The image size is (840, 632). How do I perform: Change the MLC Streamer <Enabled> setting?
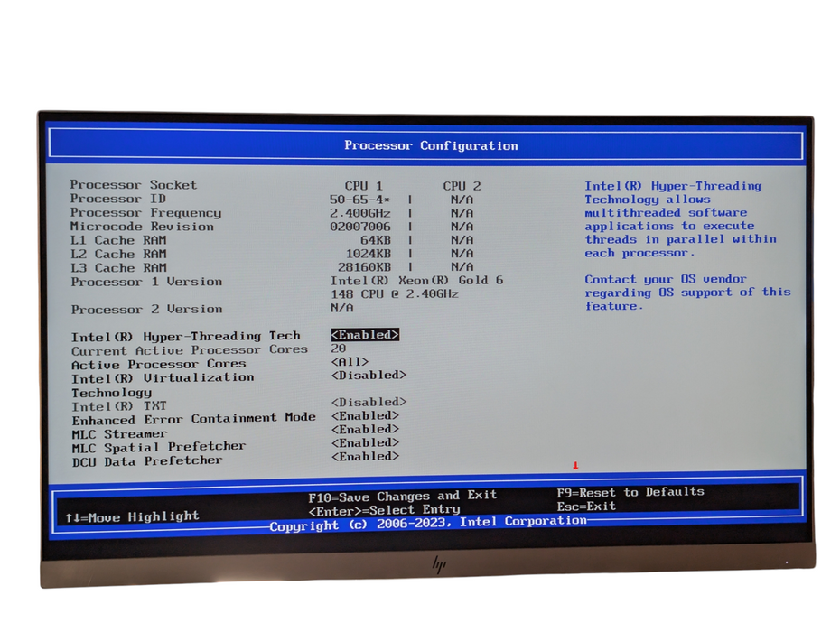pyautogui.click(x=365, y=430)
